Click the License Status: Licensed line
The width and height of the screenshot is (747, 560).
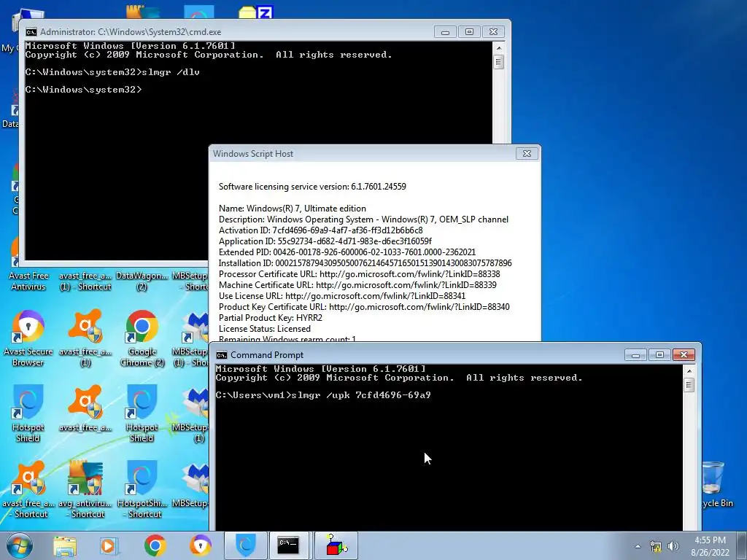pyautogui.click(x=264, y=329)
